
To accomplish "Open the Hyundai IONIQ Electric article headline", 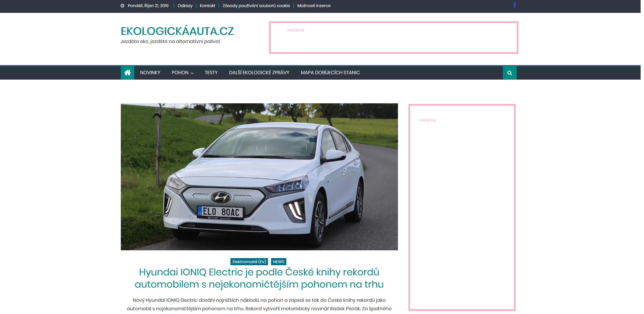I will [x=259, y=278].
